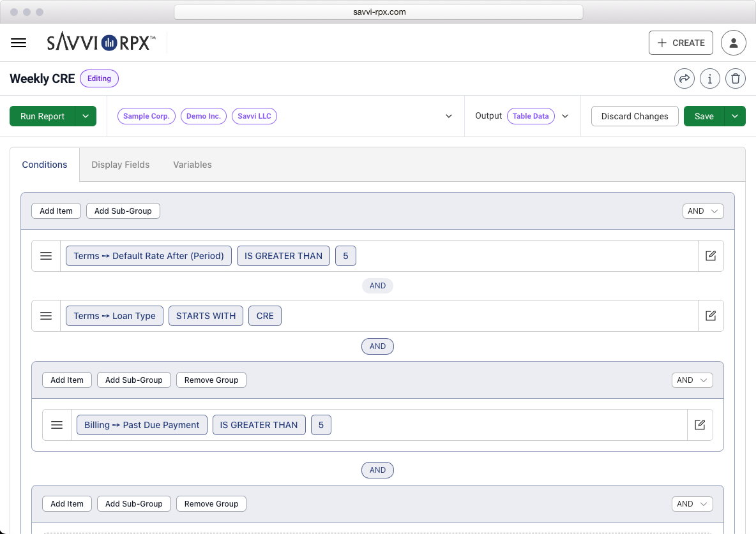Click the Savvi LLC company chip
This screenshot has width=756, height=534.
254,116
